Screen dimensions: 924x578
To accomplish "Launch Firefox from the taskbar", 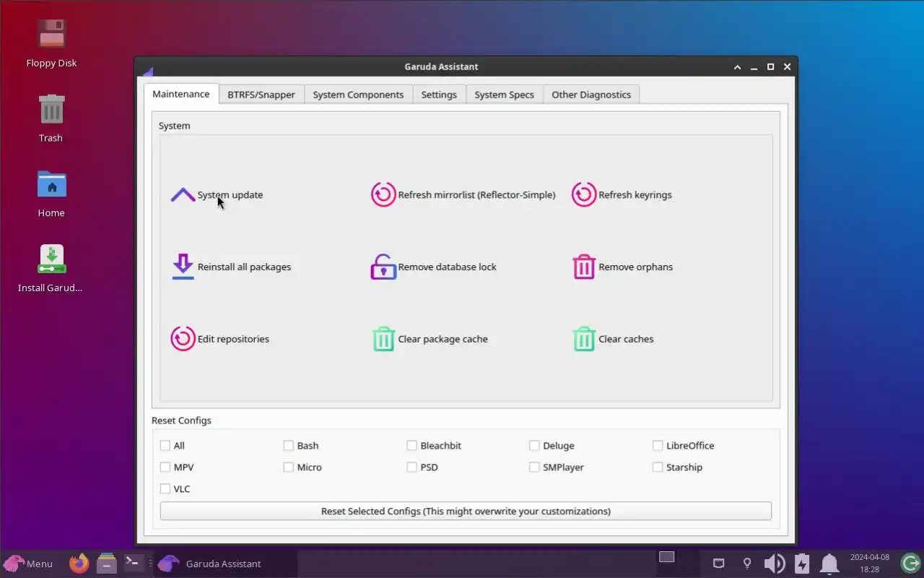I will point(79,563).
